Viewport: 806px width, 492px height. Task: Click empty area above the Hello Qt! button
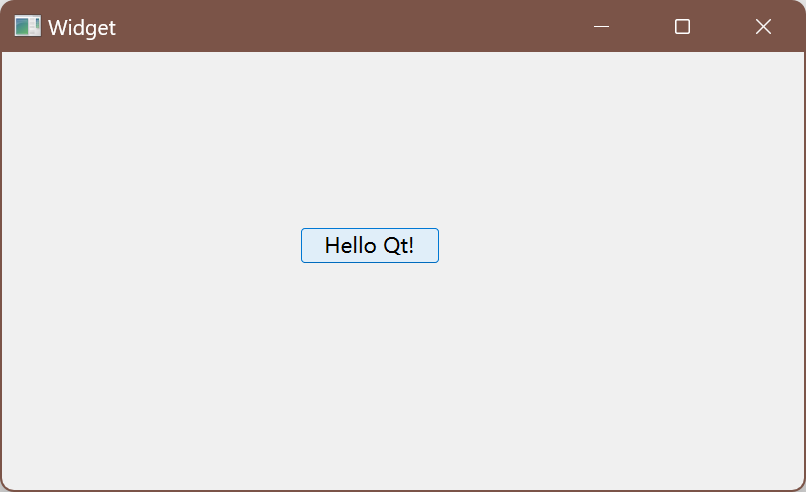point(370,139)
